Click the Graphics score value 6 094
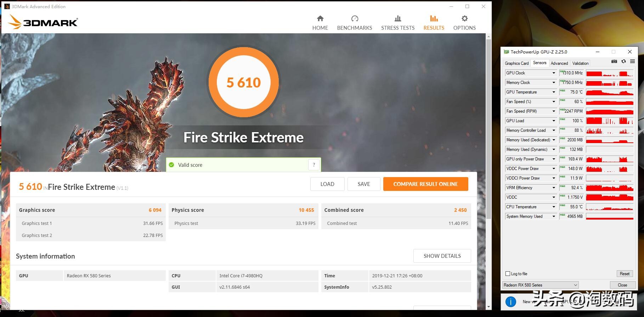The height and width of the screenshot is (317, 644). (155, 210)
